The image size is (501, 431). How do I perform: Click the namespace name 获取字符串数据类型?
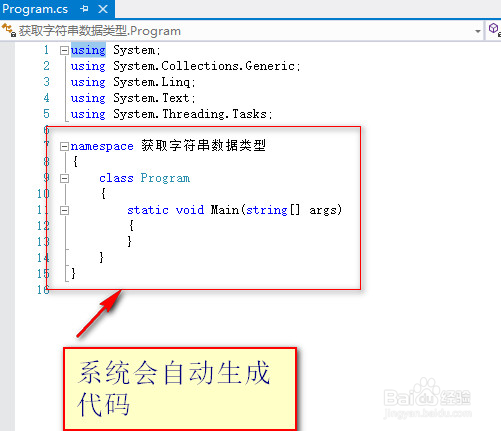tap(204, 145)
